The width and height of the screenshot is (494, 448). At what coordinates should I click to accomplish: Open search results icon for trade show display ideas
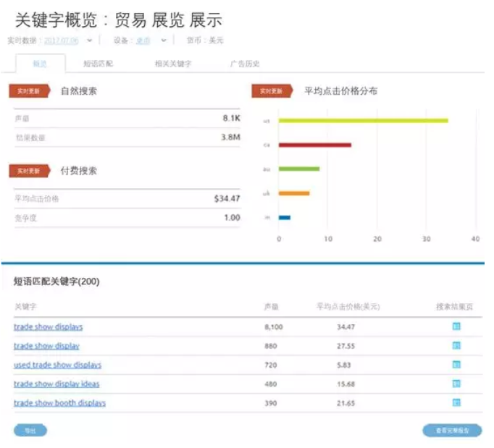pos(456,384)
